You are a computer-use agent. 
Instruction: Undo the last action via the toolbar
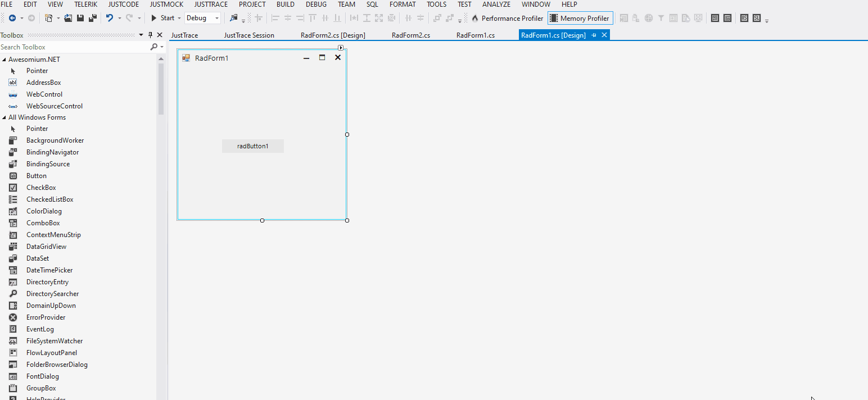click(110, 18)
